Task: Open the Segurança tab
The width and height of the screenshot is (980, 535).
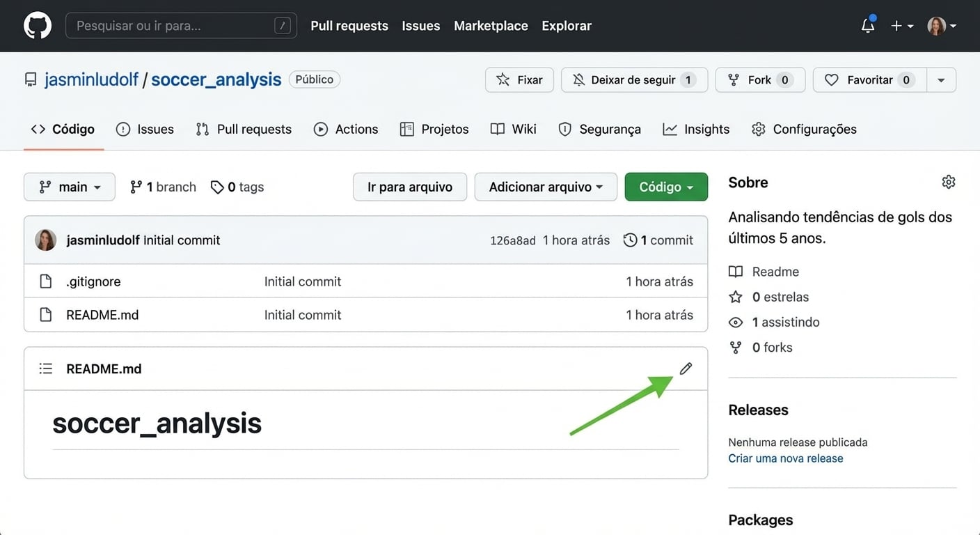Action: click(x=599, y=129)
